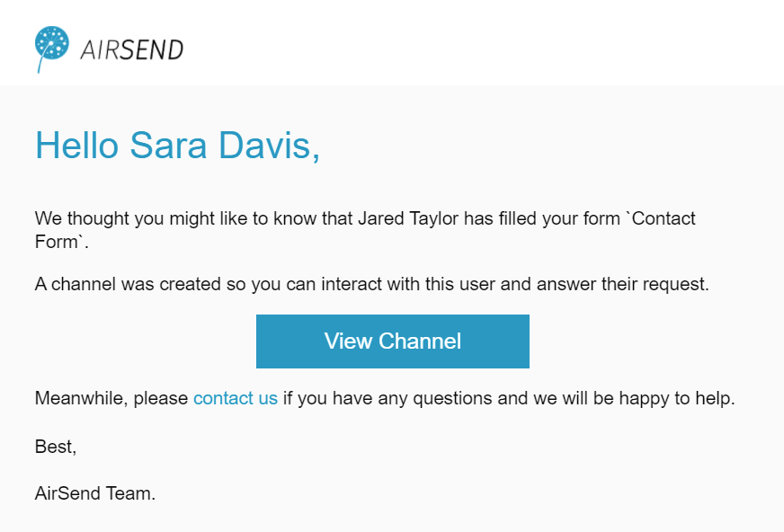This screenshot has width=784, height=532.
Task: Open the View Channel button
Action: click(x=393, y=341)
